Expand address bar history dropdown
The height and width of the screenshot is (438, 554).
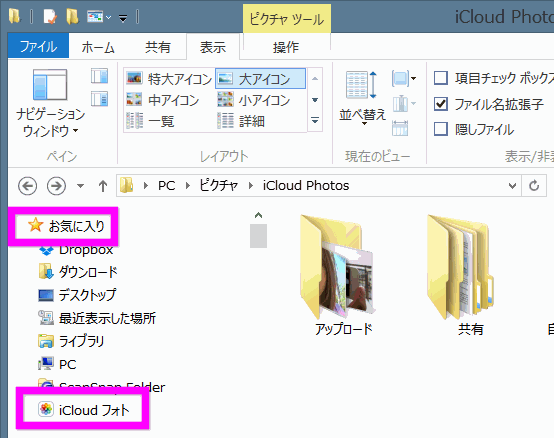click(x=512, y=185)
